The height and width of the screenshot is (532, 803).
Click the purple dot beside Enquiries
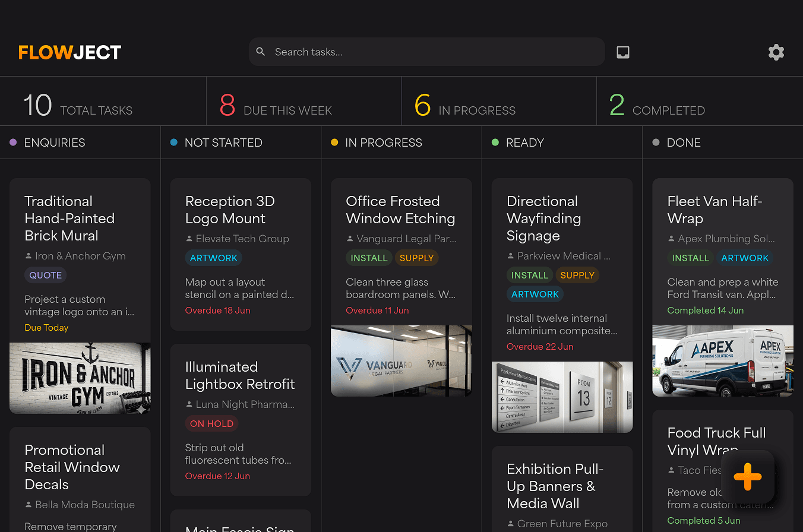click(x=13, y=142)
